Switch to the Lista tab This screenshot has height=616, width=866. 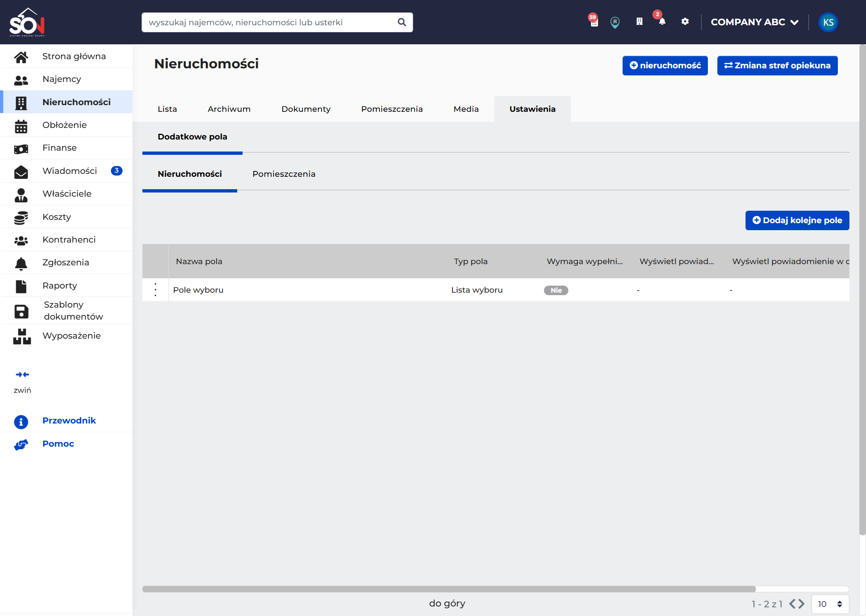point(167,109)
